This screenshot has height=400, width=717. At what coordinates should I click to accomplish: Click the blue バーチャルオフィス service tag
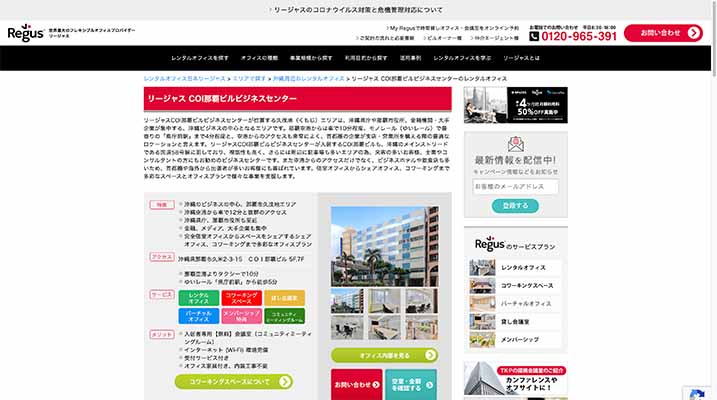(x=198, y=316)
